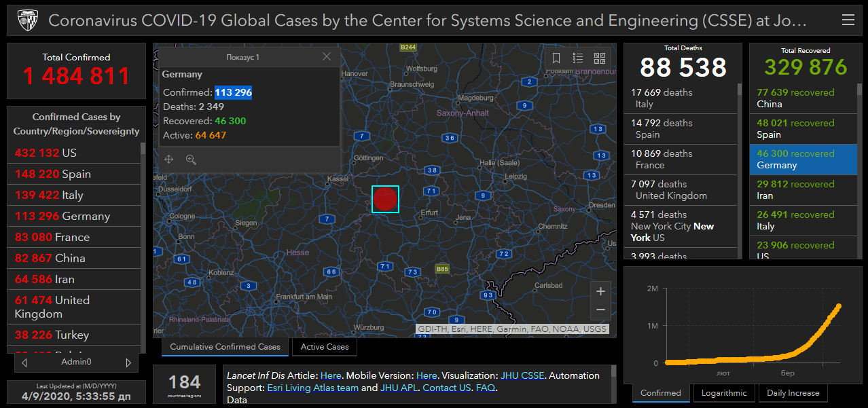Select US in the confirmed cases list
868x408 pixels.
(x=74, y=153)
